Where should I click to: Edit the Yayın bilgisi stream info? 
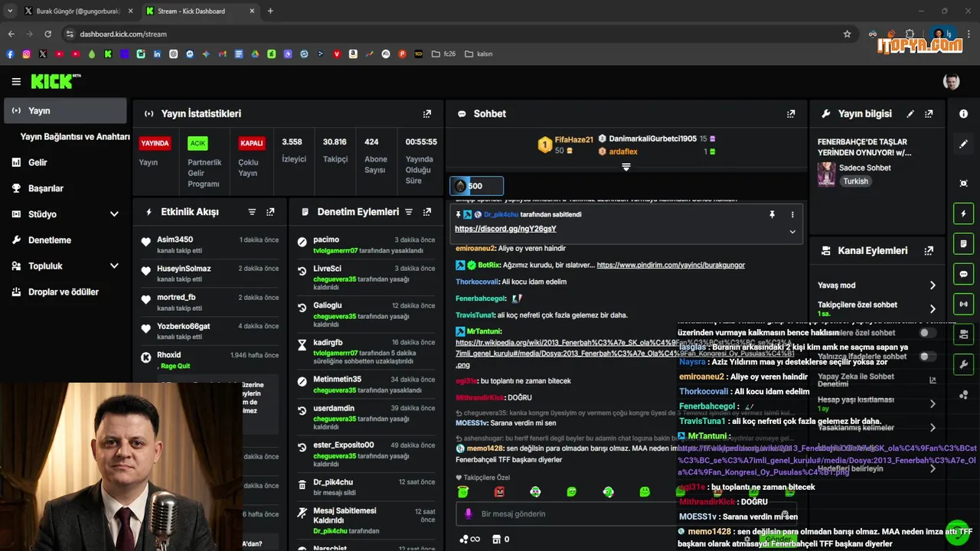(x=910, y=113)
